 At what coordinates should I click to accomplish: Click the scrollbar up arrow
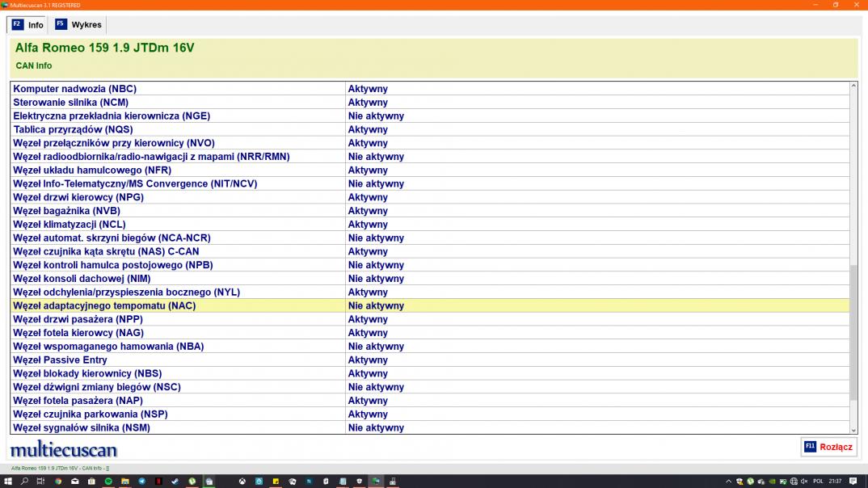point(853,86)
